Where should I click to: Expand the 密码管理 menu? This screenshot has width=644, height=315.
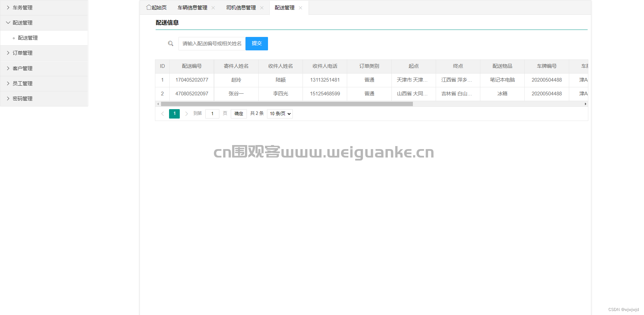pyautogui.click(x=44, y=99)
